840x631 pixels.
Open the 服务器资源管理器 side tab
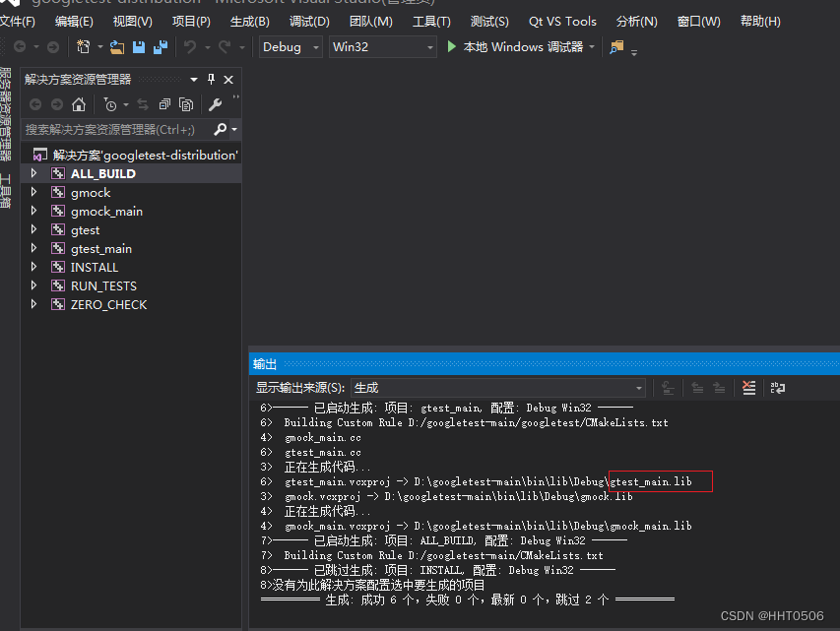5,114
